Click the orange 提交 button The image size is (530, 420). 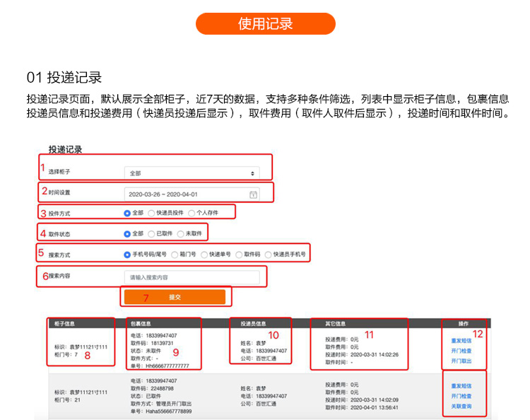coord(175,297)
